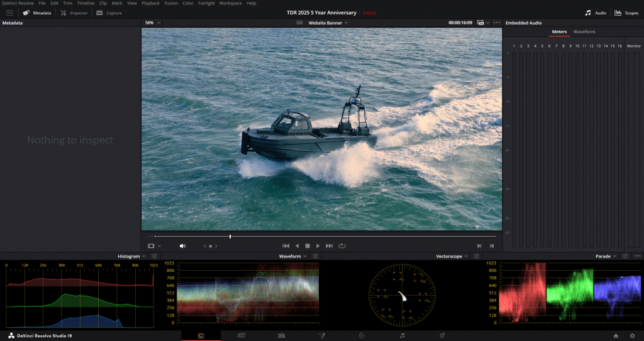Expand the viewer zoom 56% dropdown
Image resolution: width=644 pixels, height=341 pixels.
[152, 23]
